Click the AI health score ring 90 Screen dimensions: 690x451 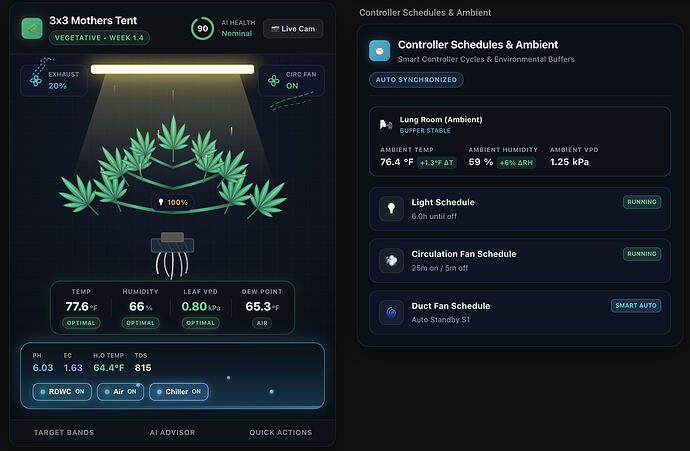pos(202,29)
